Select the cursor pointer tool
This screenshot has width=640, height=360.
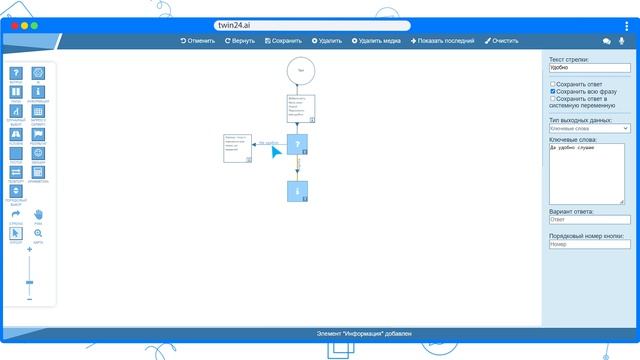coord(16,233)
